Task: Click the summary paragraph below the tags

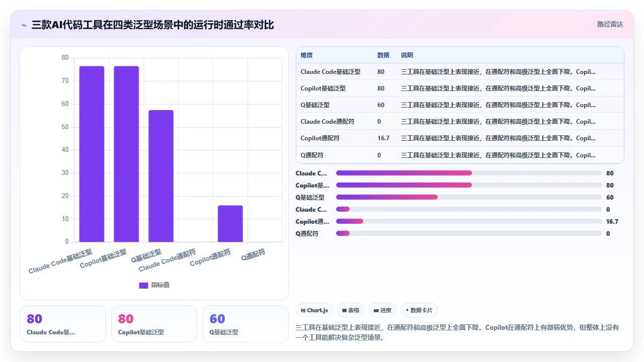Action: (x=457, y=332)
